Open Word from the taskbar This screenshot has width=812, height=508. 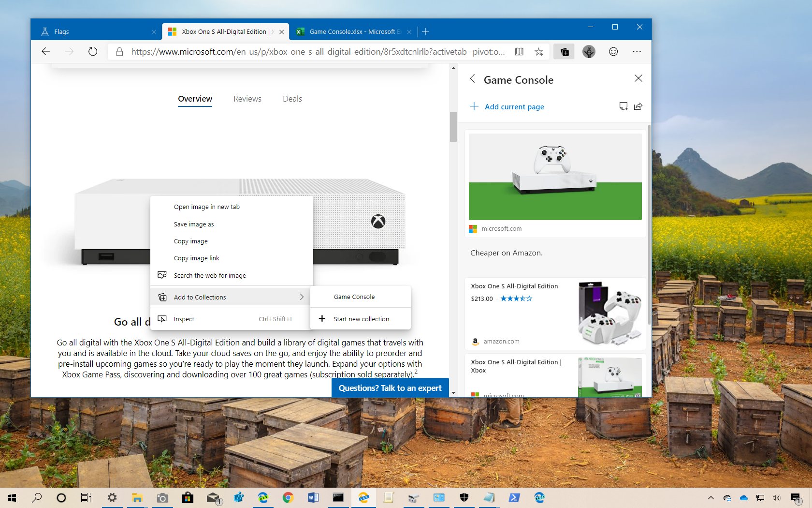pyautogui.click(x=313, y=498)
